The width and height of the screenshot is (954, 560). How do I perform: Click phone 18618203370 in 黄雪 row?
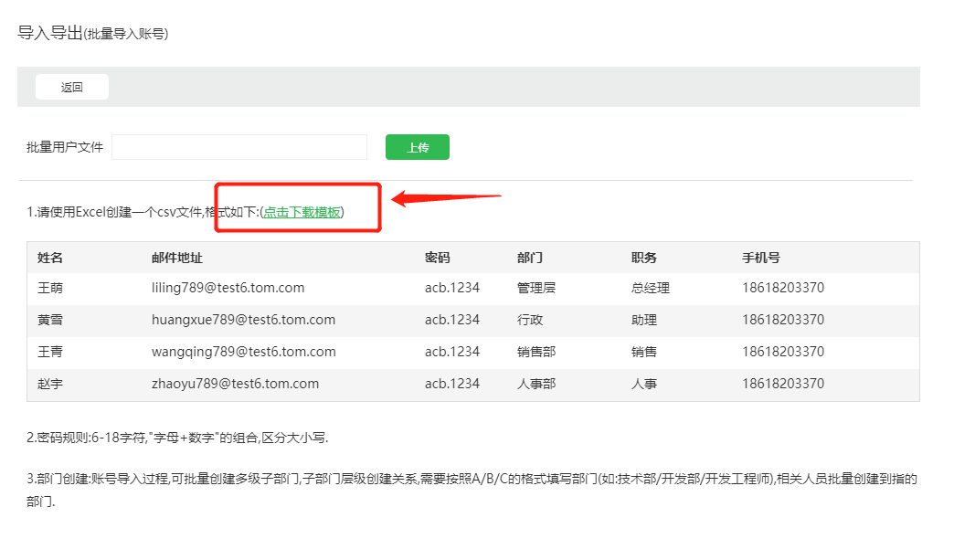point(783,320)
